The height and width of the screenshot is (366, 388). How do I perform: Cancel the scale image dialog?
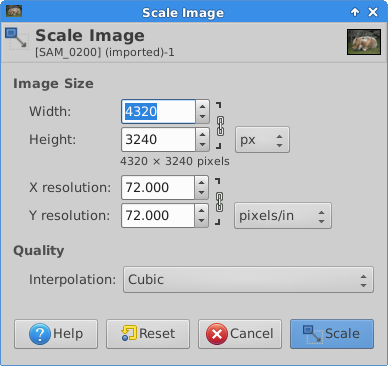click(240, 334)
